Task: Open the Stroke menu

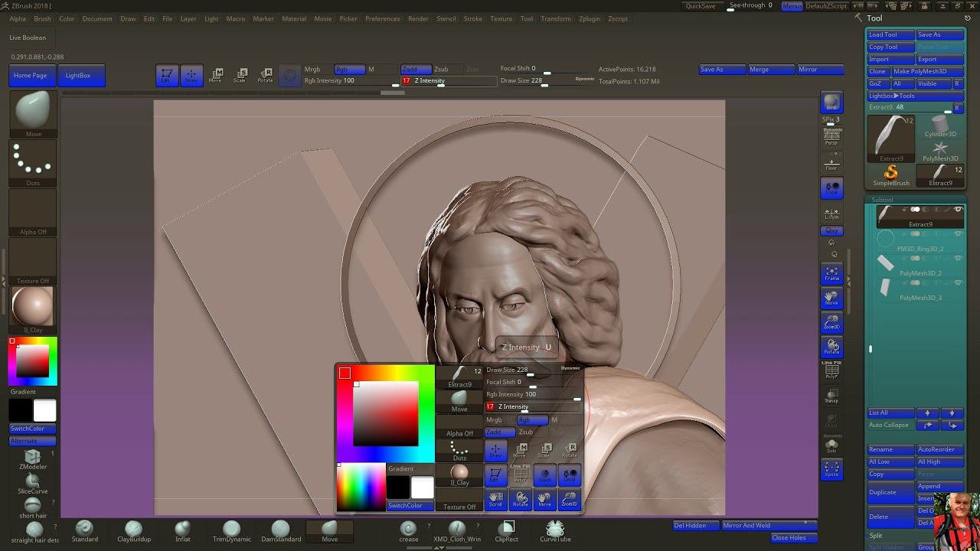Action: point(472,18)
